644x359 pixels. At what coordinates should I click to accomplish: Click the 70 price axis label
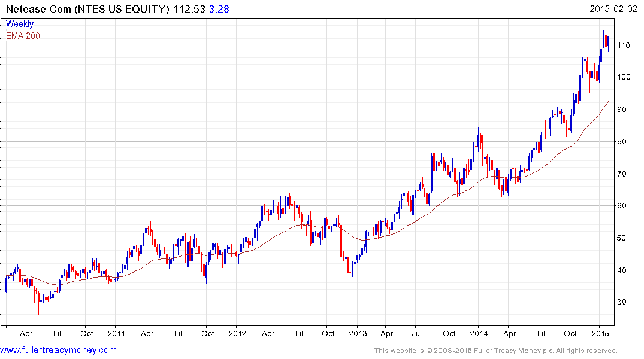pos(622,174)
